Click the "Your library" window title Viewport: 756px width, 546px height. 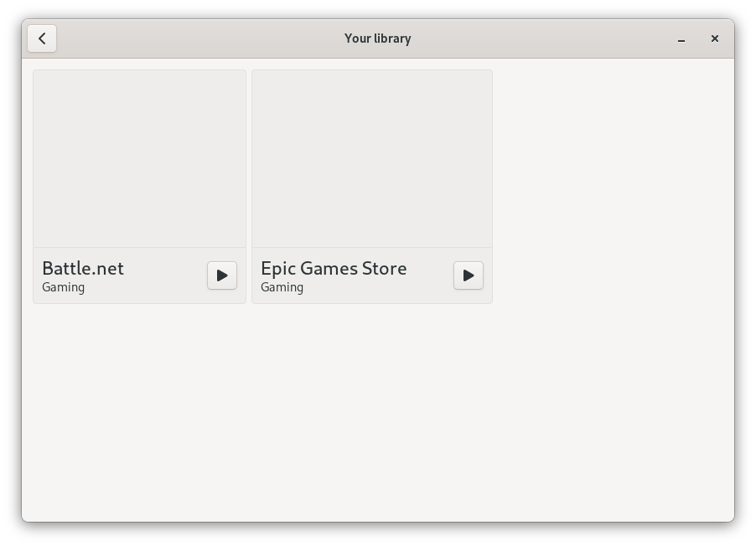pyautogui.click(x=377, y=39)
